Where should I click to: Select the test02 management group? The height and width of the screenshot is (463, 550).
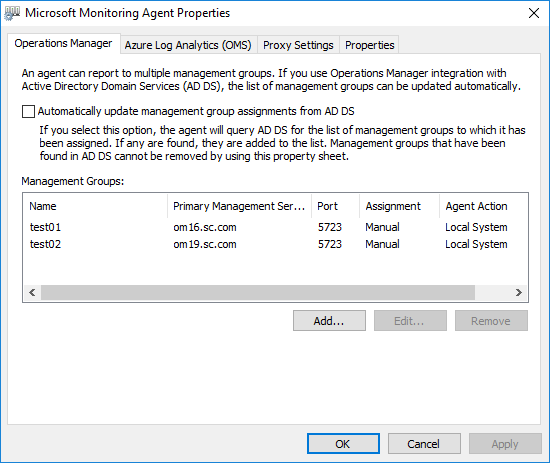point(45,244)
